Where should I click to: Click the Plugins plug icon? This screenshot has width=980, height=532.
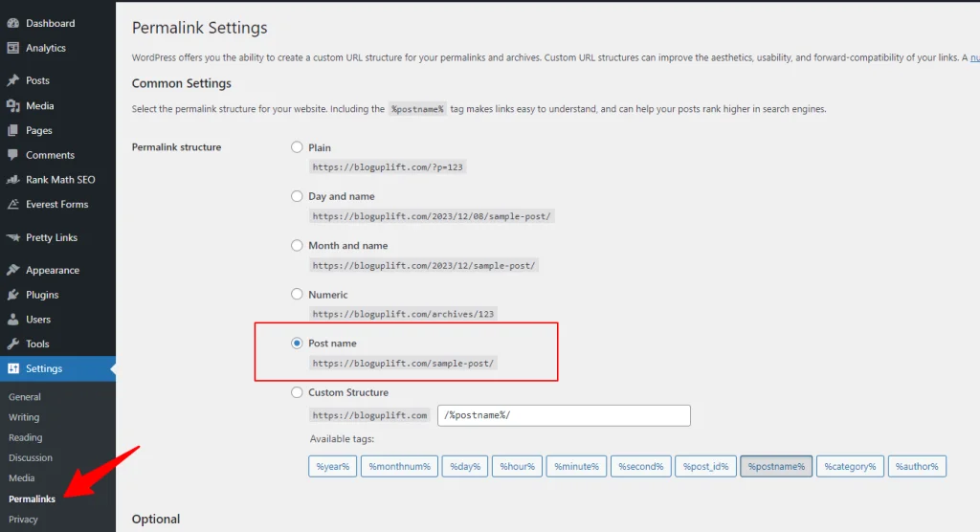[13, 295]
